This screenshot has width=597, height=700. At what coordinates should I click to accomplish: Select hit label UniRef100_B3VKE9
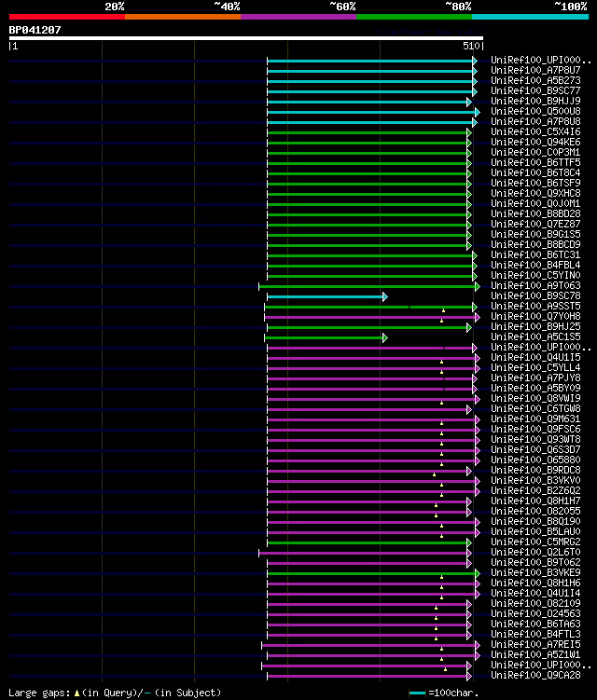coord(535,573)
